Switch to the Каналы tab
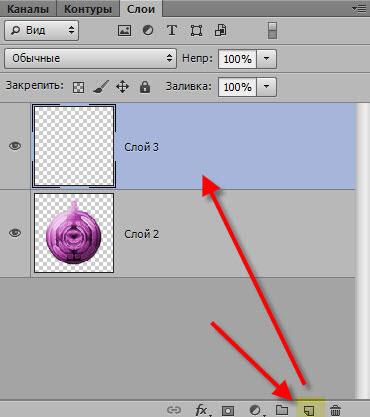 (x=28, y=9)
